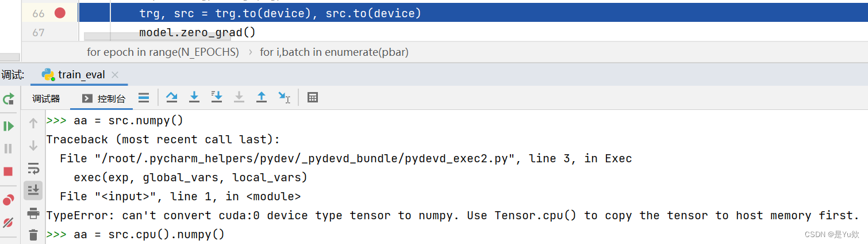Click the Rerun debug icon

click(x=8, y=98)
